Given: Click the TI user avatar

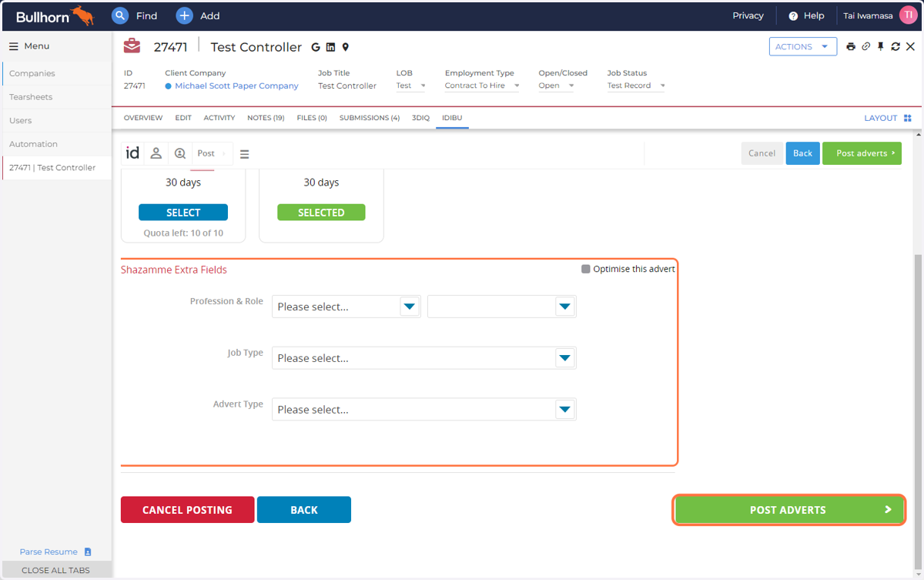Looking at the screenshot, I should pos(908,15).
